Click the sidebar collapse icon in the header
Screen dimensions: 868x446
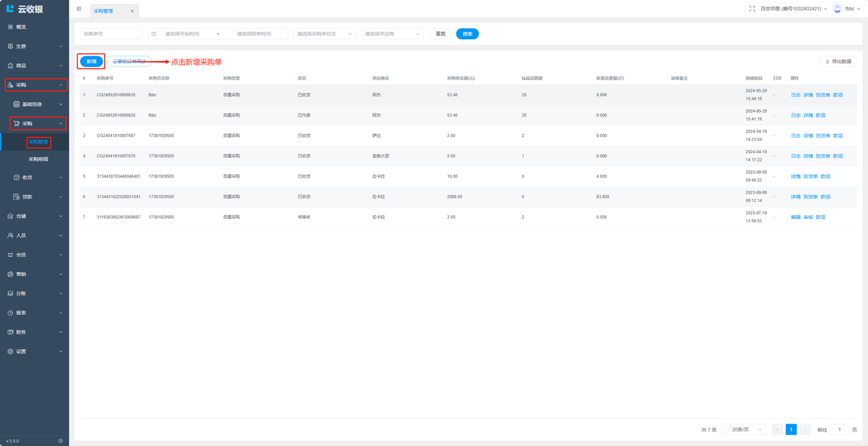pyautogui.click(x=79, y=9)
